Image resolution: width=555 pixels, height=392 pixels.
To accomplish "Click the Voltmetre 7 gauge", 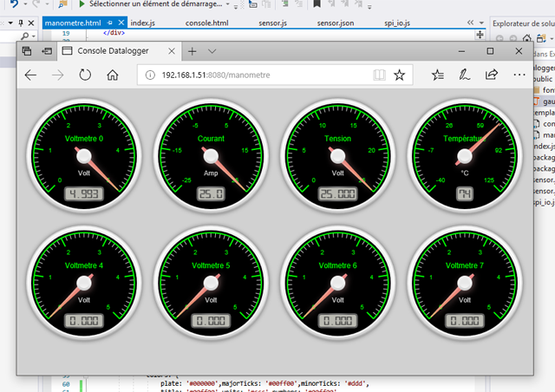I will pyautogui.click(x=465, y=283).
